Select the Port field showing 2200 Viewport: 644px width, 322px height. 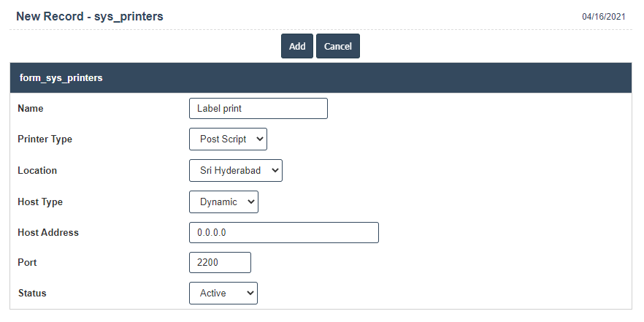(220, 263)
